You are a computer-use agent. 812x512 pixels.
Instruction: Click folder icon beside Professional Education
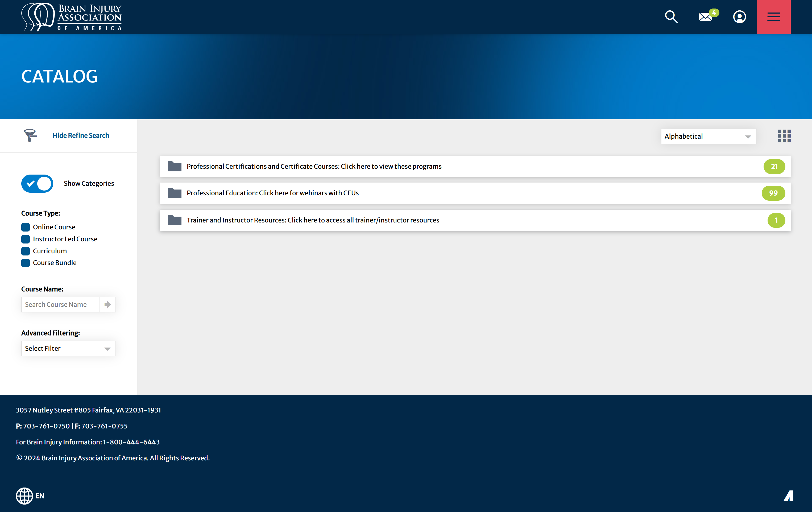tap(175, 193)
